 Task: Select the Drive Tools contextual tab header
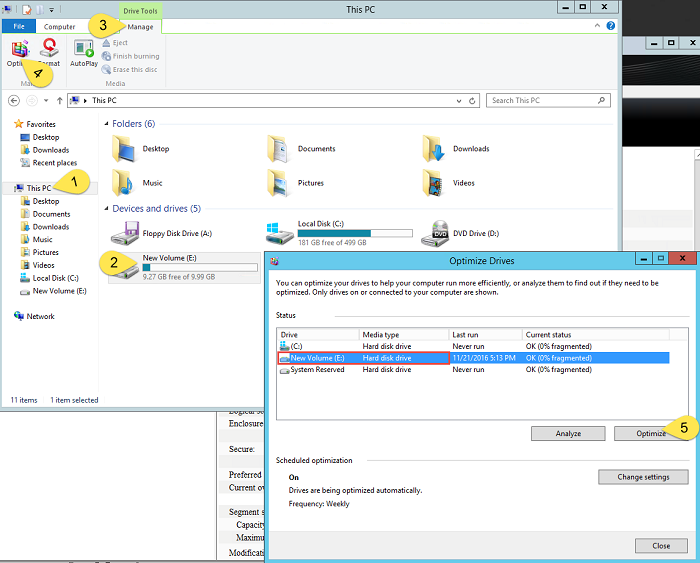point(140,11)
